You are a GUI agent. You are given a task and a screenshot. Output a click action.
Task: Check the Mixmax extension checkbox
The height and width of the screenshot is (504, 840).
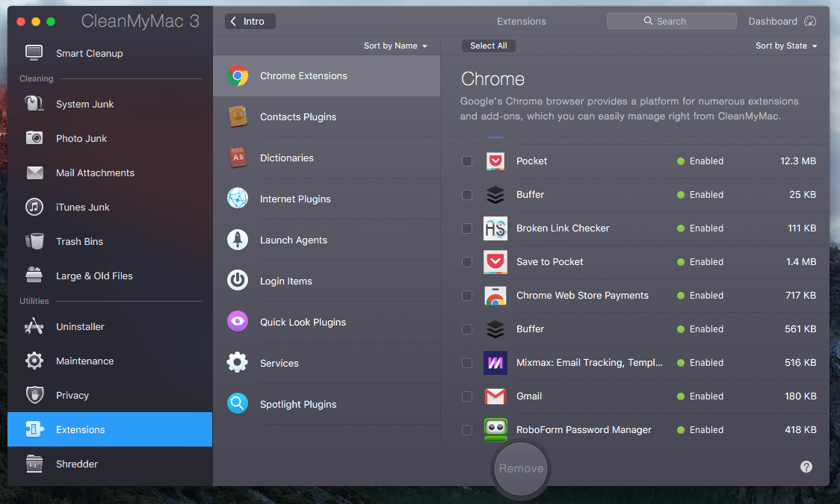click(467, 363)
